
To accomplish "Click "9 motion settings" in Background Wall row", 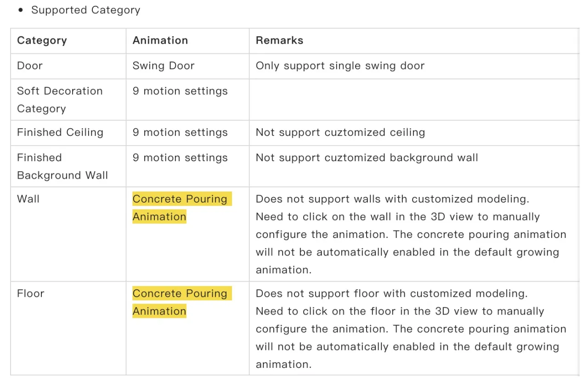I will click(x=180, y=158).
